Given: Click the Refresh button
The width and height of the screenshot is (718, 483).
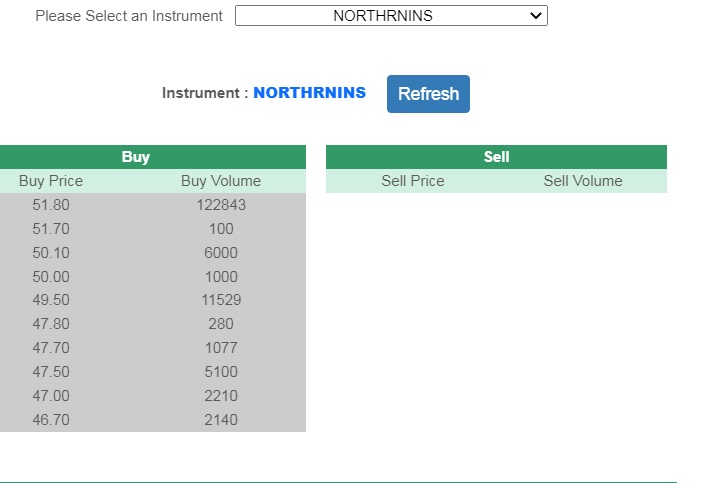Looking at the screenshot, I should [x=428, y=94].
